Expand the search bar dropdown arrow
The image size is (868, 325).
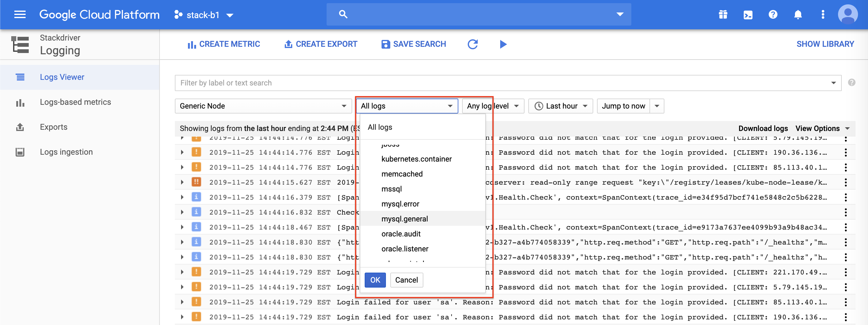click(620, 14)
